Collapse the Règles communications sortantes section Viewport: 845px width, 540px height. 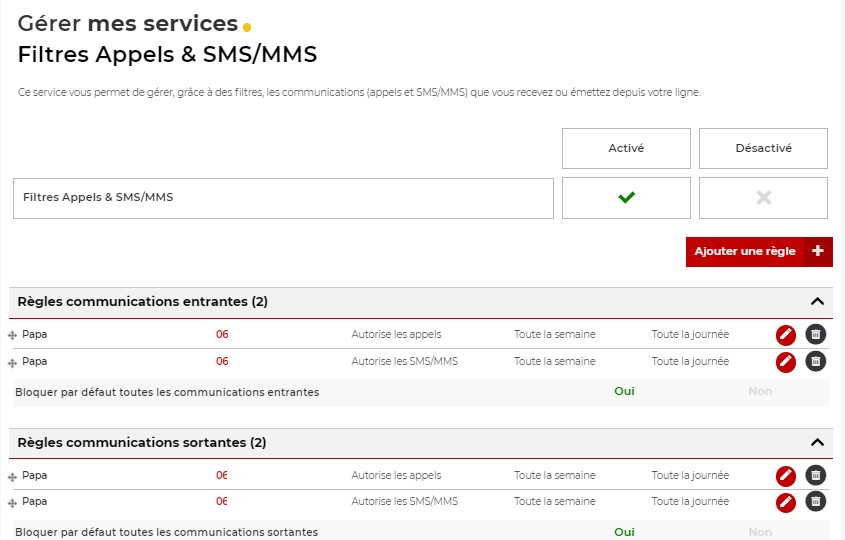[817, 443]
